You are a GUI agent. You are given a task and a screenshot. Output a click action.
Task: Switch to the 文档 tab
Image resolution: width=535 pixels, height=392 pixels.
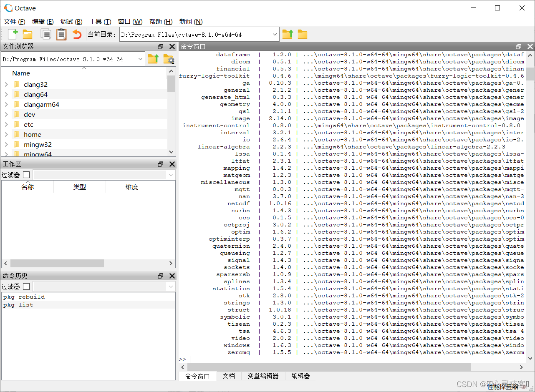point(229,376)
